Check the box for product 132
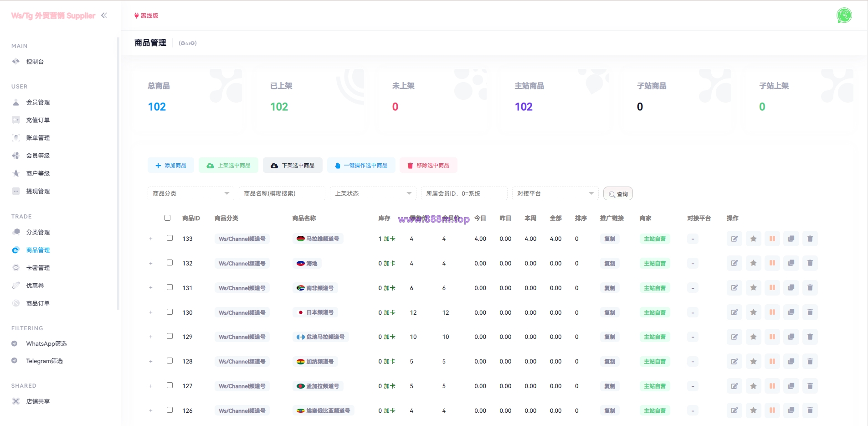 pos(170,263)
